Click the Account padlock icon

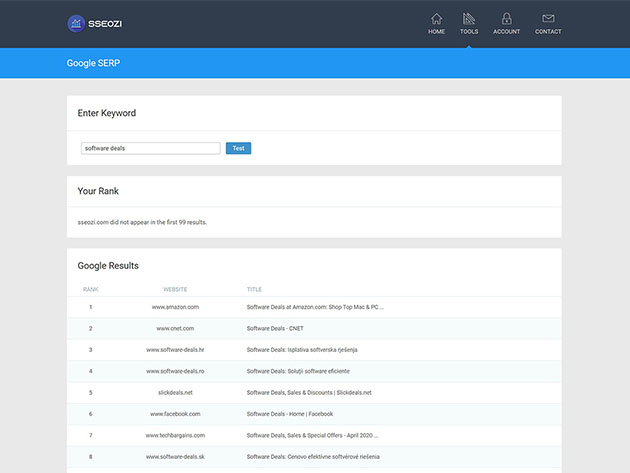coord(506,18)
